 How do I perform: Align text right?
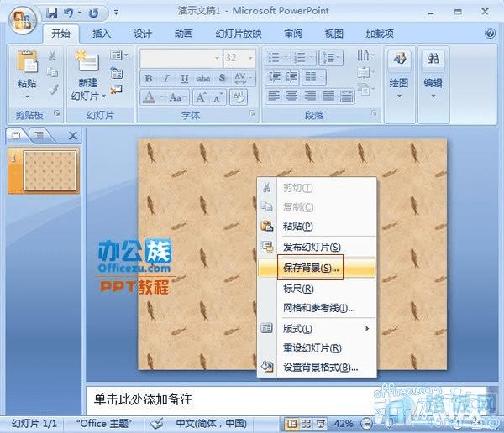coord(310,96)
